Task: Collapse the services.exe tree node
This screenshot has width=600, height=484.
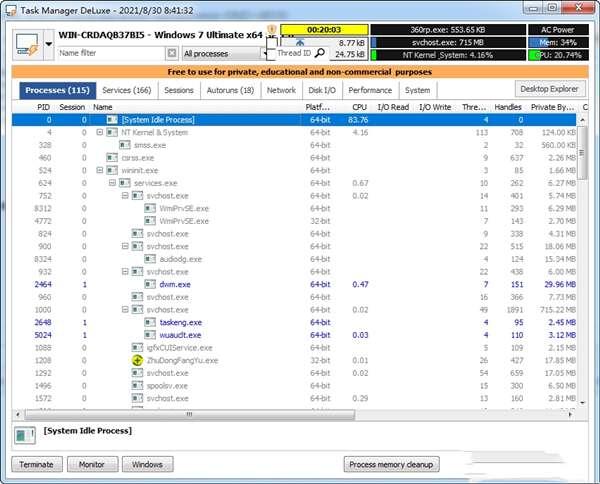Action: pos(112,183)
